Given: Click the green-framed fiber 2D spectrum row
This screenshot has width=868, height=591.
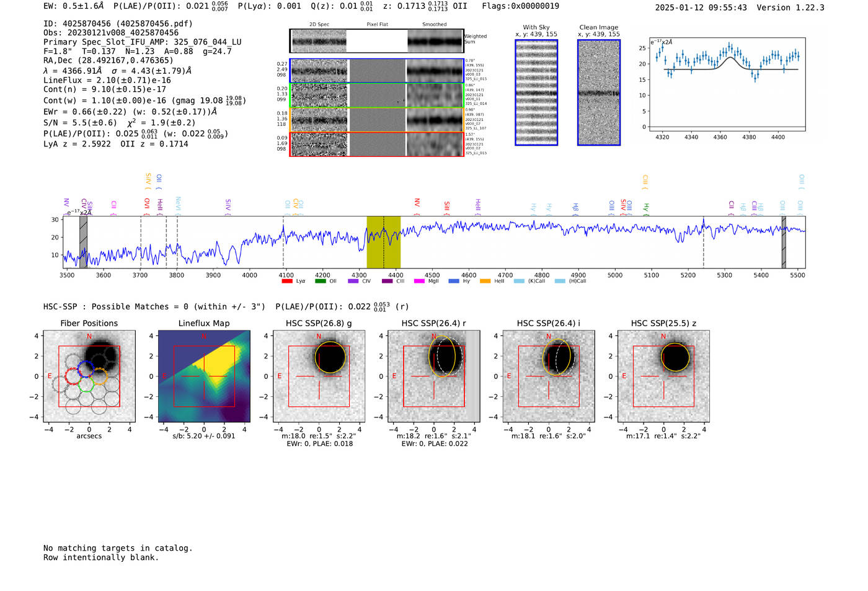Looking at the screenshot, I should (x=377, y=96).
